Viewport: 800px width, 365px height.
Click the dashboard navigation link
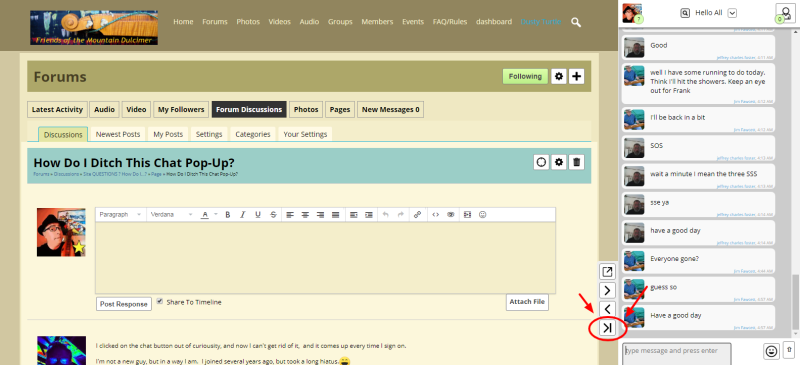[494, 21]
